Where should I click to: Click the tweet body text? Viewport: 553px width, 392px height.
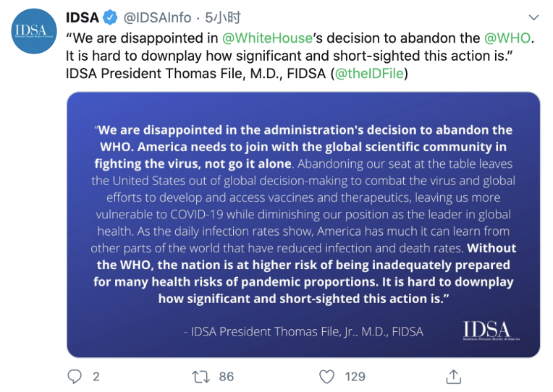[x=217, y=56]
